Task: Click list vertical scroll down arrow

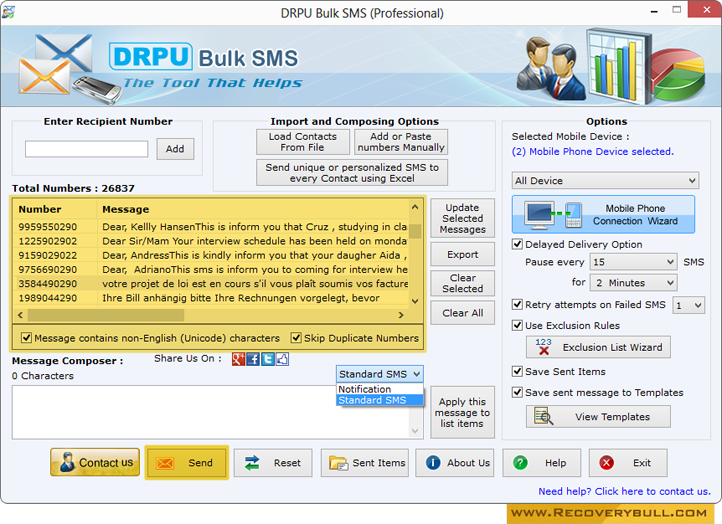Action: pos(415,301)
